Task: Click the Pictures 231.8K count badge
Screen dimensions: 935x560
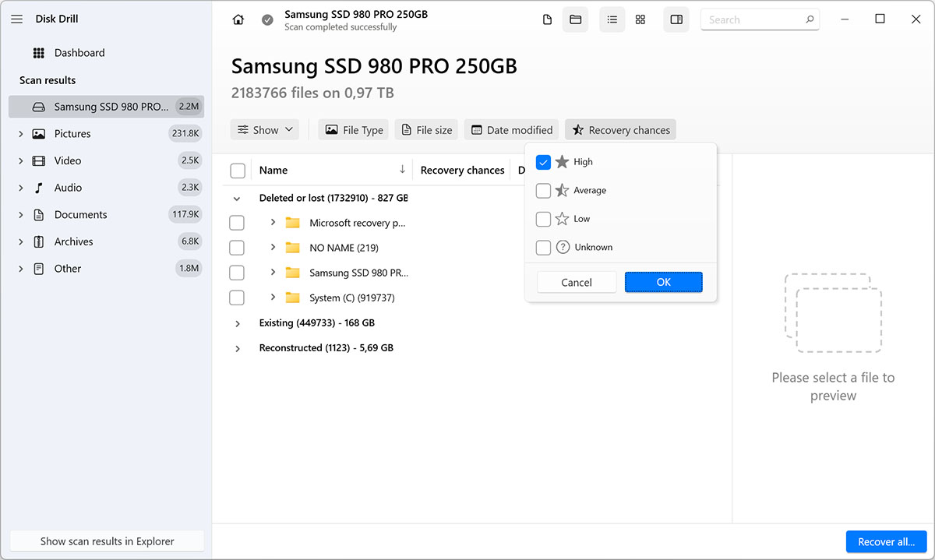Action: [185, 134]
